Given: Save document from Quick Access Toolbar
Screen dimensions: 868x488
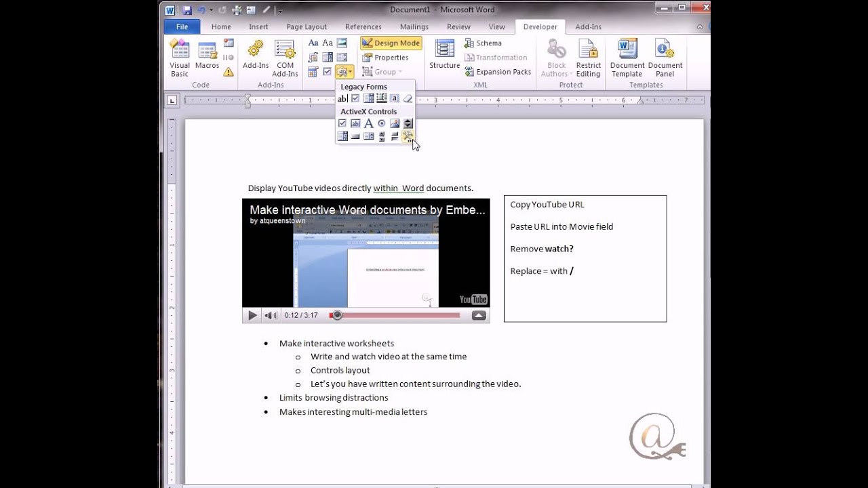Looking at the screenshot, I should (187, 10).
